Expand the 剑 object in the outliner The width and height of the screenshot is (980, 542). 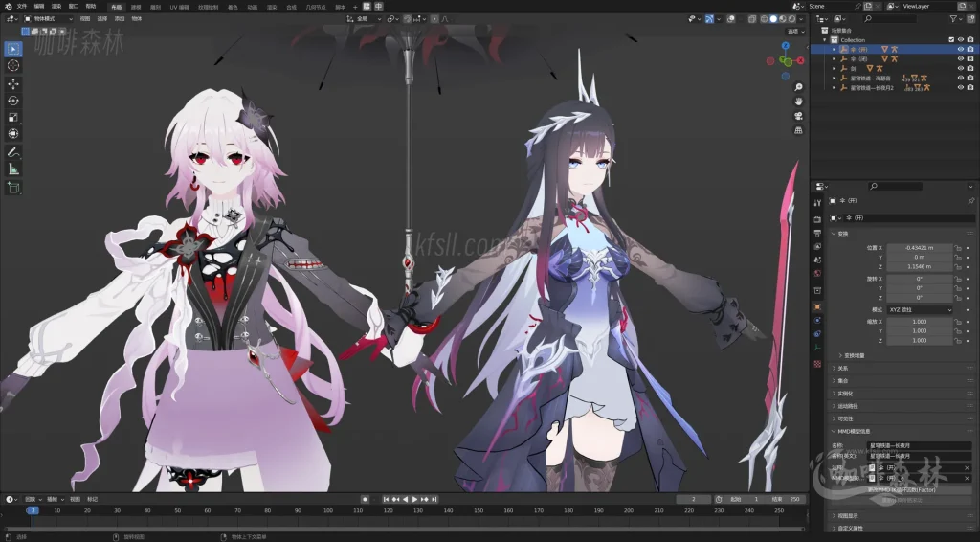(835, 68)
